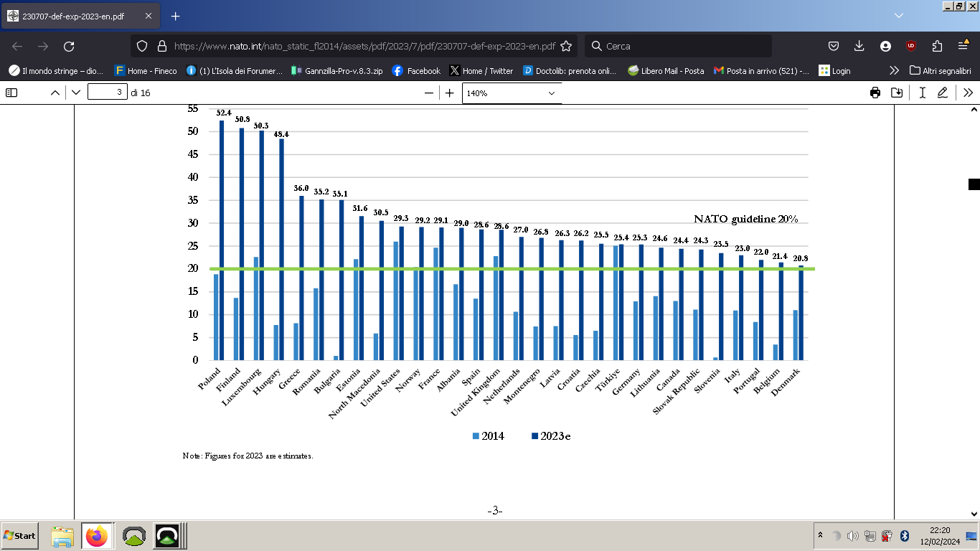This screenshot has width=980, height=551.
Task: Click Show desktop button in taskbar
Action: click(x=972, y=536)
